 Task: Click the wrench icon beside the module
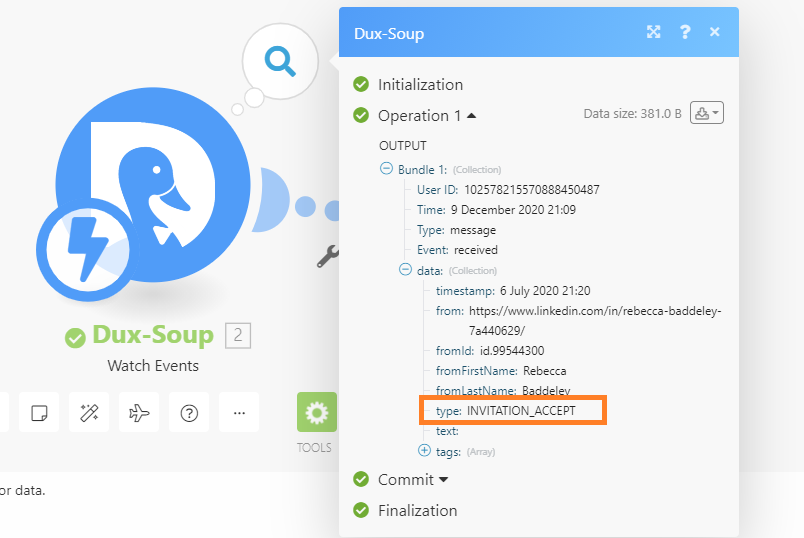pos(328,256)
